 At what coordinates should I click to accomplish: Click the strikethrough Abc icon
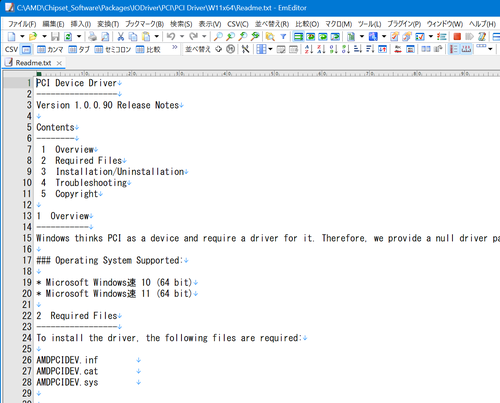coord(398,49)
